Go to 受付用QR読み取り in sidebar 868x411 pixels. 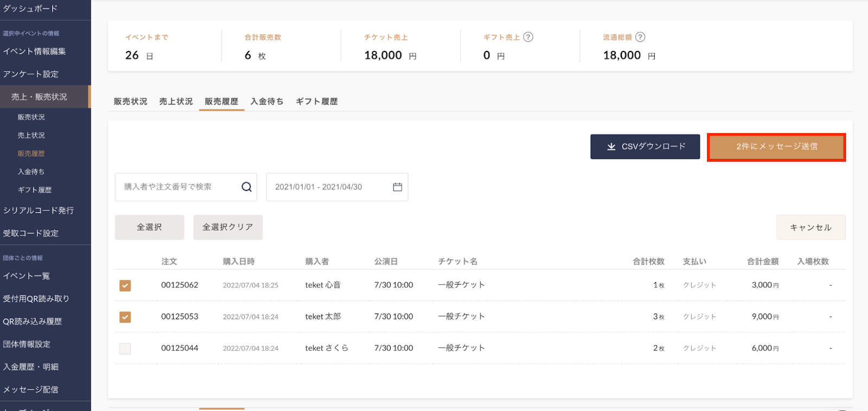36,299
